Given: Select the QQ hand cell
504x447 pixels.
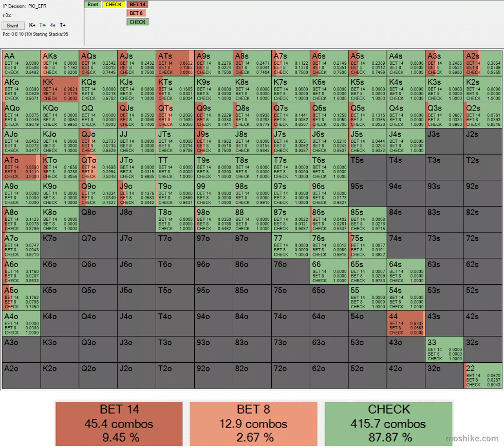Looking at the screenshot, I should click(x=98, y=115).
